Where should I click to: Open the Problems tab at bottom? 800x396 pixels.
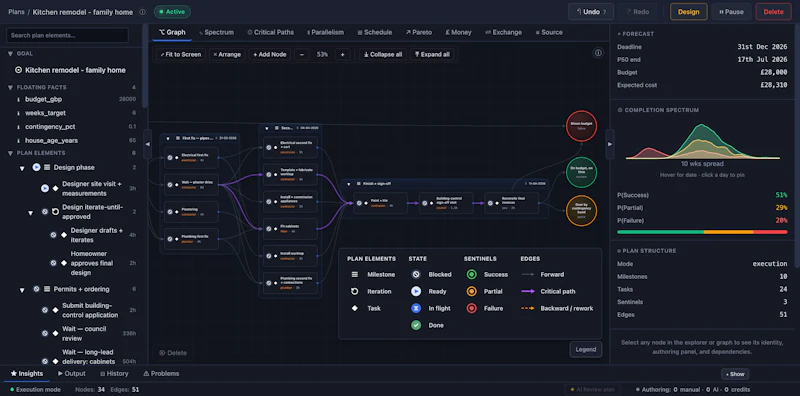pyautogui.click(x=161, y=374)
